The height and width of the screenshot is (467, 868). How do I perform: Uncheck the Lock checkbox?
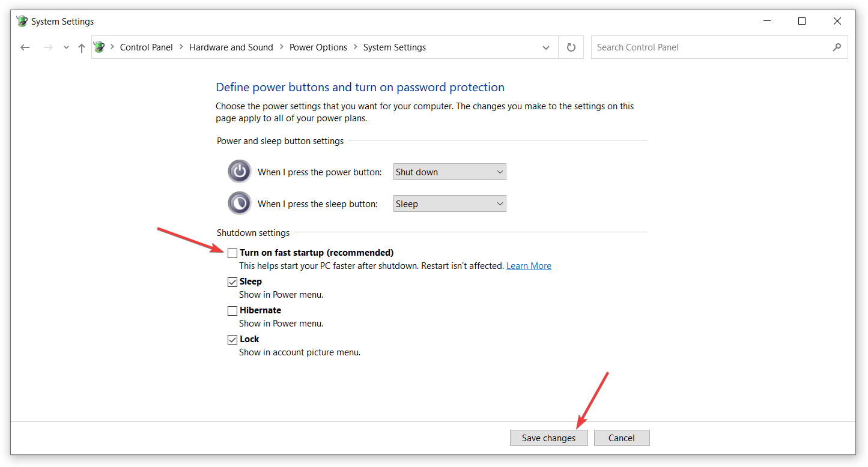232,340
